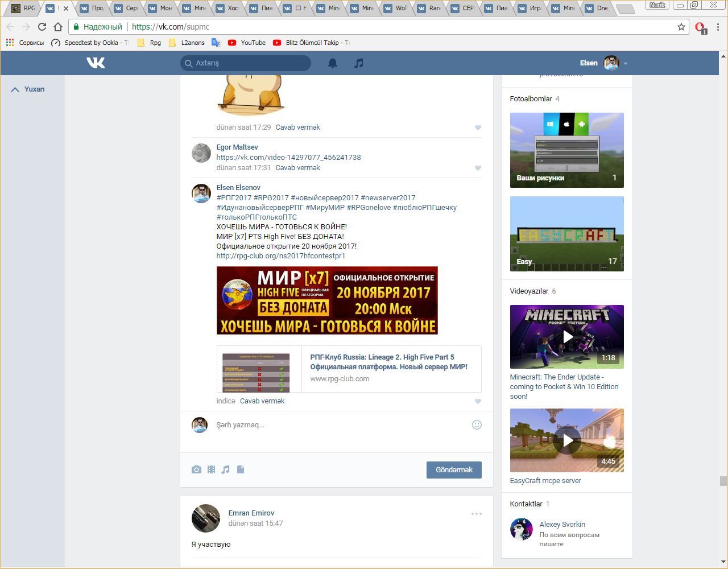Switch to the Мон browser tab
The width and height of the screenshot is (728, 569).
coord(160,8)
